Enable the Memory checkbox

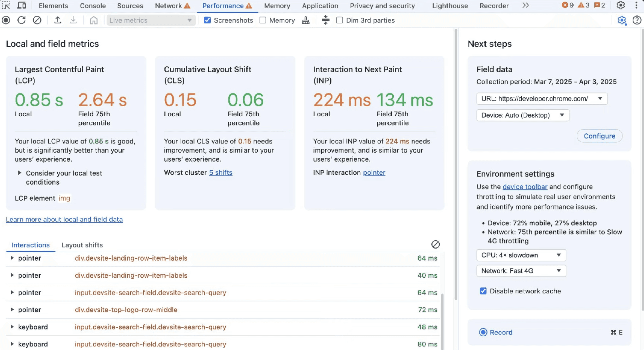tap(263, 20)
